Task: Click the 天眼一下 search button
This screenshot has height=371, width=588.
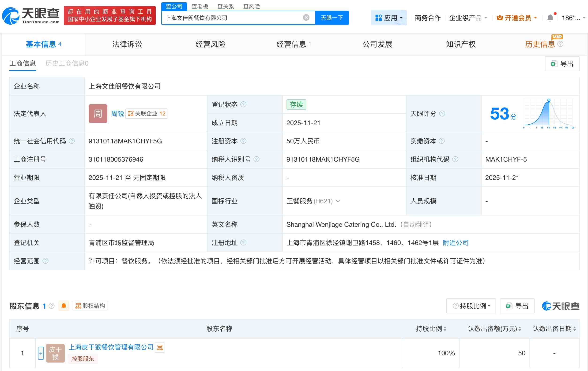Action: point(332,18)
